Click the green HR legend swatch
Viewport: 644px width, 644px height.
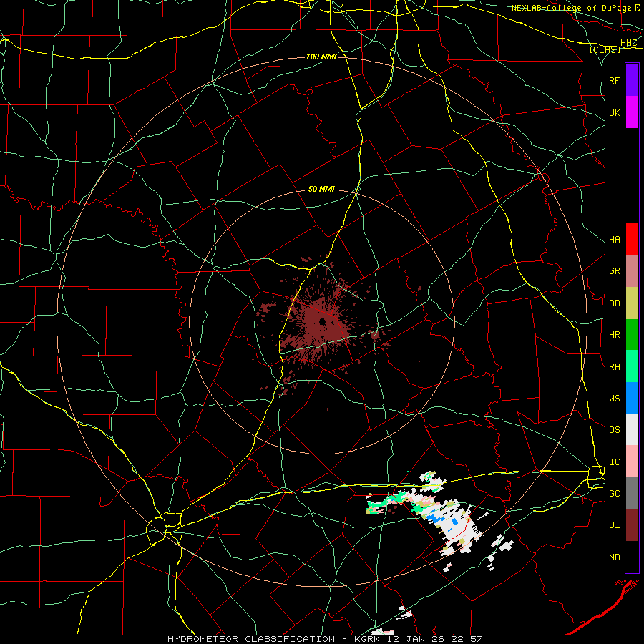(x=632, y=335)
